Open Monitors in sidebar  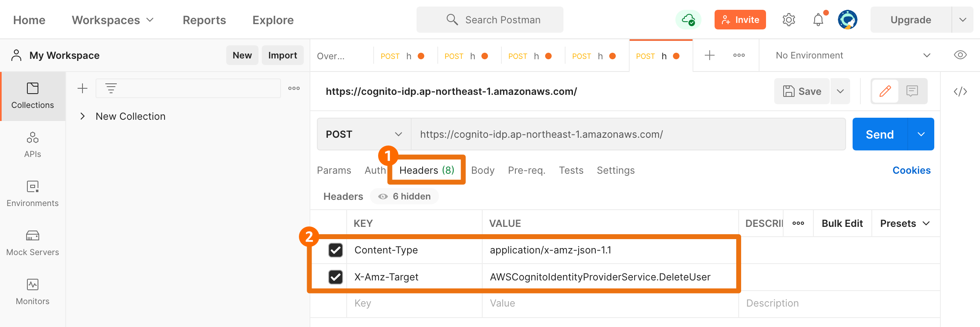(x=33, y=292)
